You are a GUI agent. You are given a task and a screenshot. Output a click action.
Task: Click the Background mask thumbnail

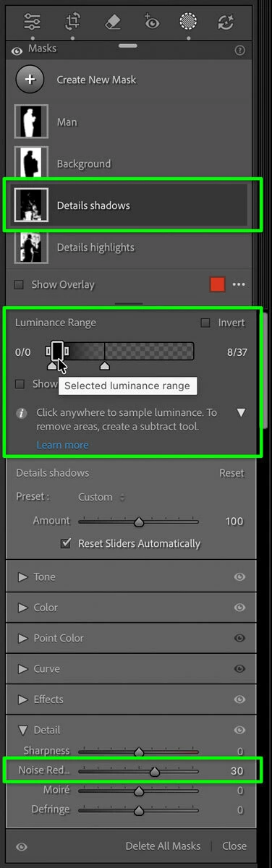31,164
